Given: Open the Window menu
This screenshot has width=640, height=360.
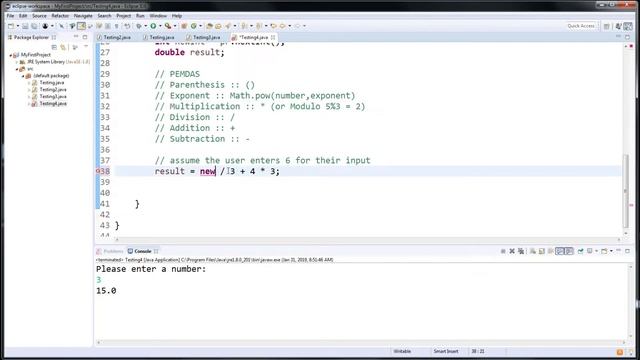Looking at the screenshot, I should tap(158, 16).
